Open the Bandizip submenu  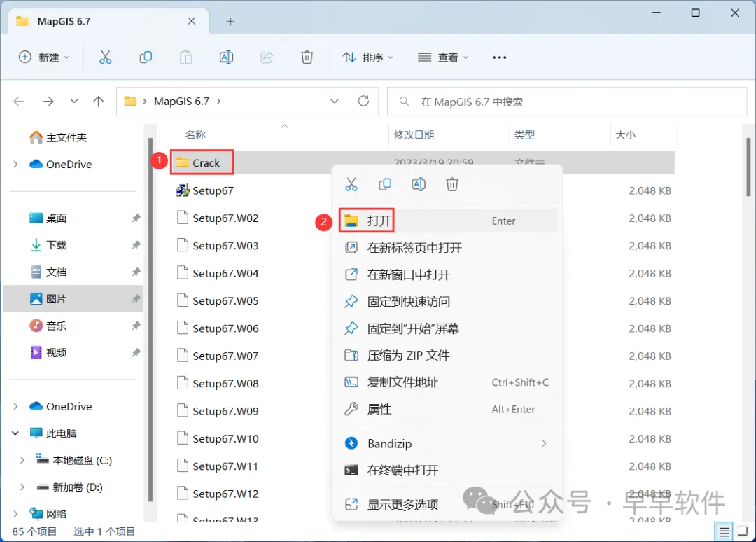(x=447, y=444)
